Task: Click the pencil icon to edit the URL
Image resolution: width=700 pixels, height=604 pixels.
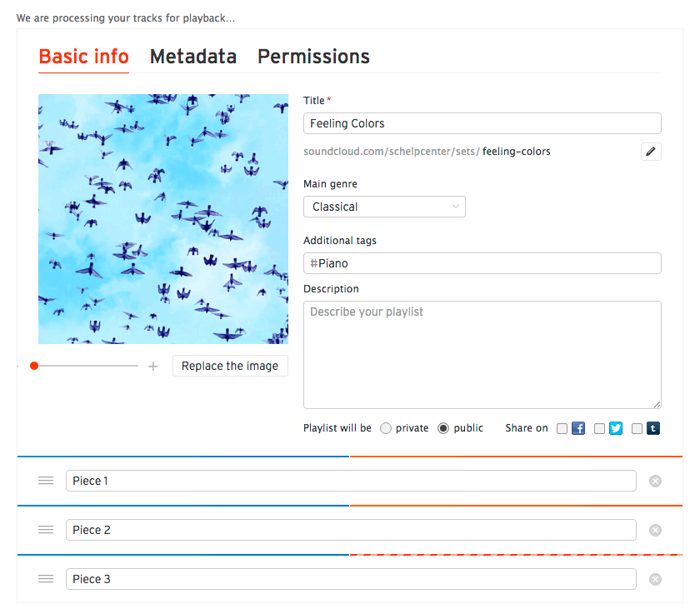Action: pyautogui.click(x=651, y=152)
